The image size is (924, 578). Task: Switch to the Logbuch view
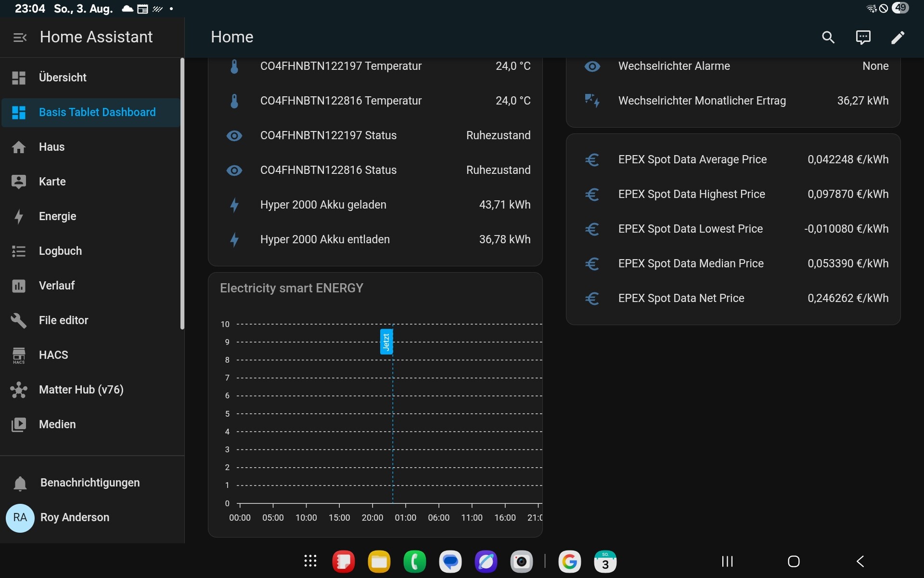[x=60, y=251]
